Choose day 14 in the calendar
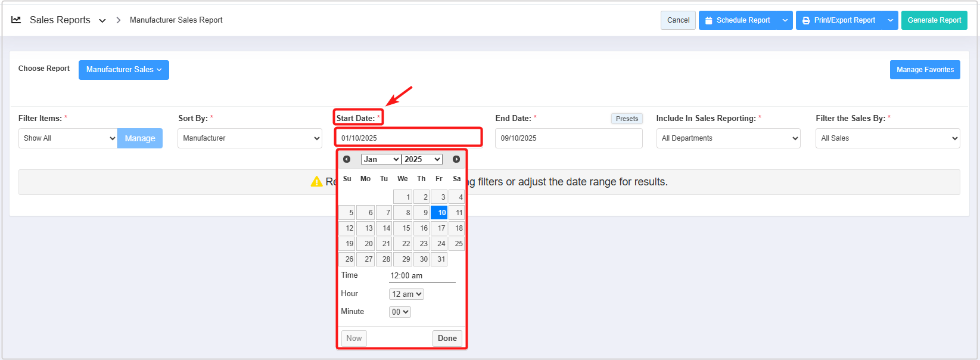Image resolution: width=980 pixels, height=360 pixels. click(x=384, y=228)
